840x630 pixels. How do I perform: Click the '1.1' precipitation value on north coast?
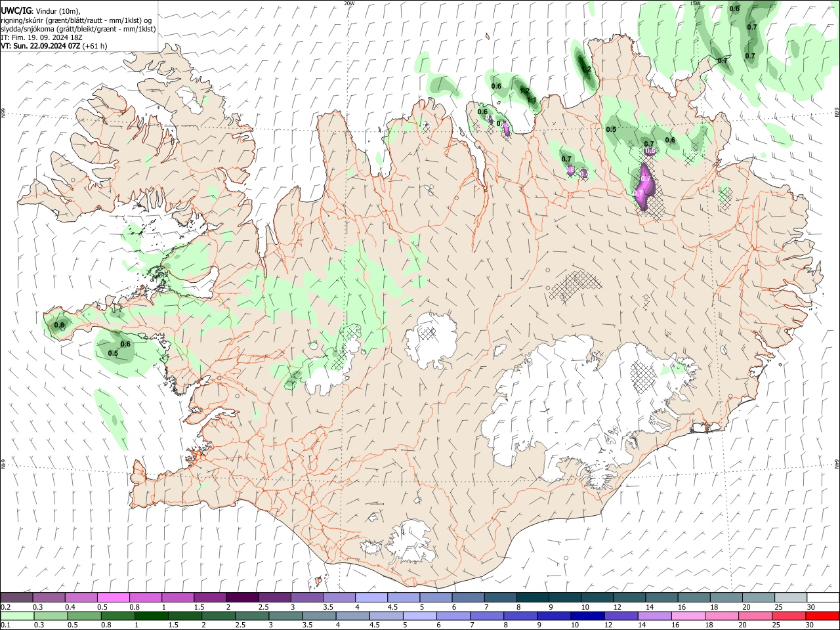[532, 100]
